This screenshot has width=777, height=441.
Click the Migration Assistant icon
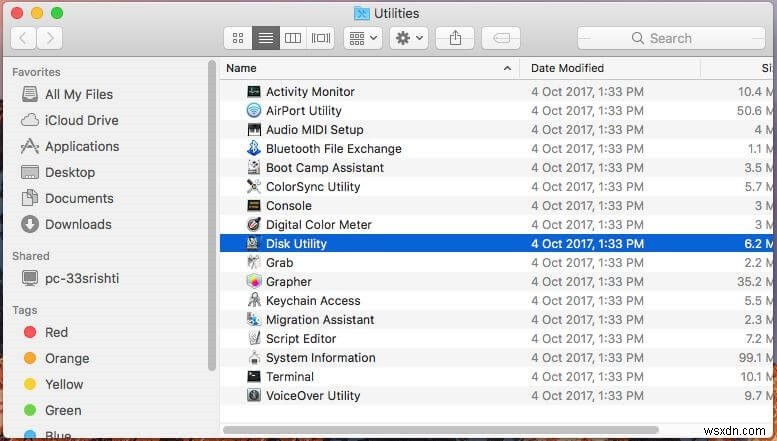pyautogui.click(x=254, y=320)
